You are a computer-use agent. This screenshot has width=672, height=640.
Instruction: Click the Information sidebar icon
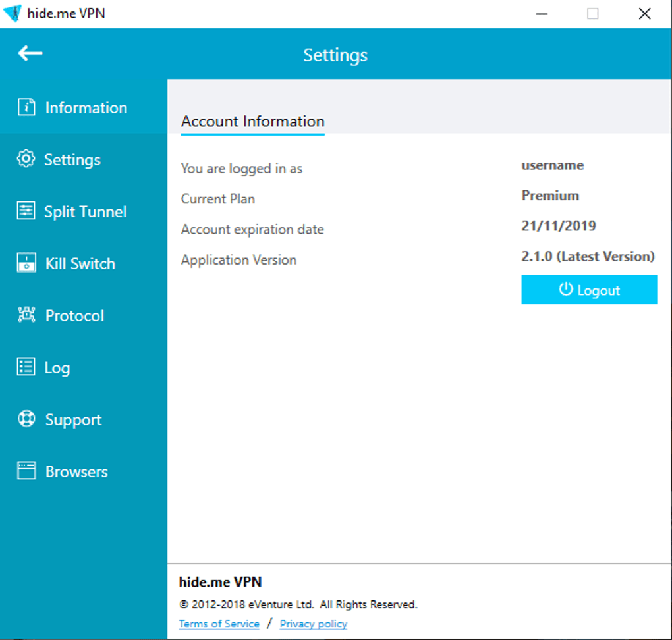point(26,107)
